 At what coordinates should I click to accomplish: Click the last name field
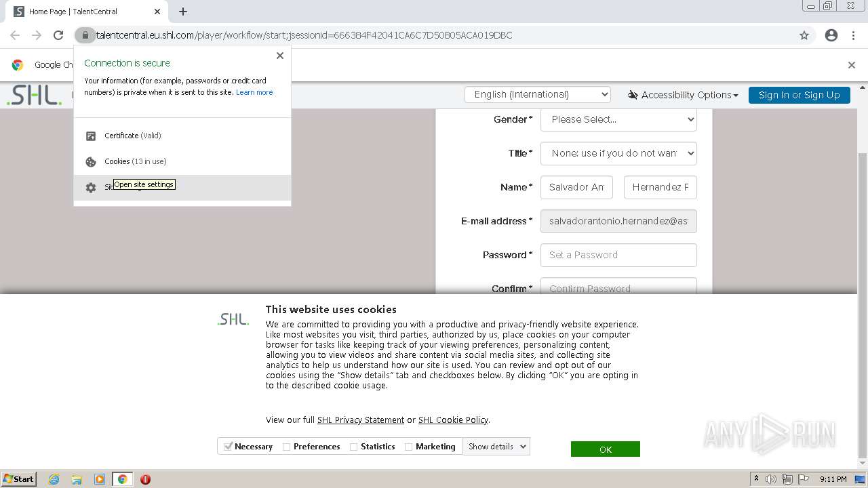tap(660, 187)
